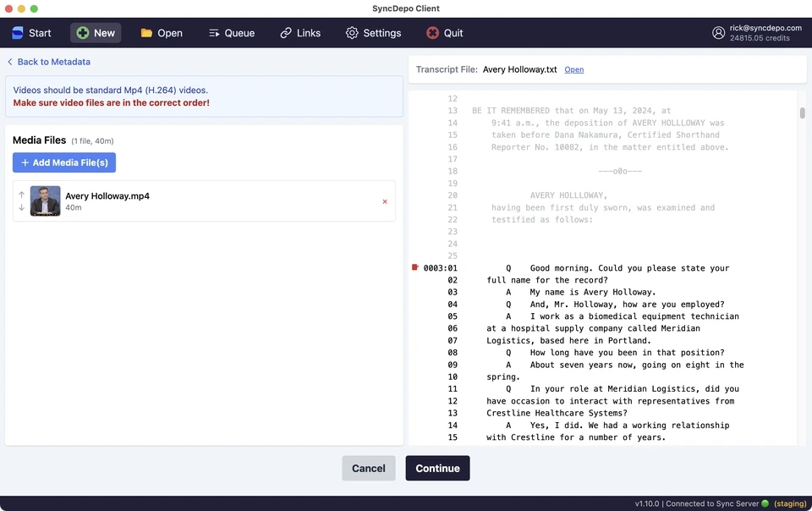The image size is (812, 511).
Task: Open Settings from the top bar
Action: click(x=373, y=33)
